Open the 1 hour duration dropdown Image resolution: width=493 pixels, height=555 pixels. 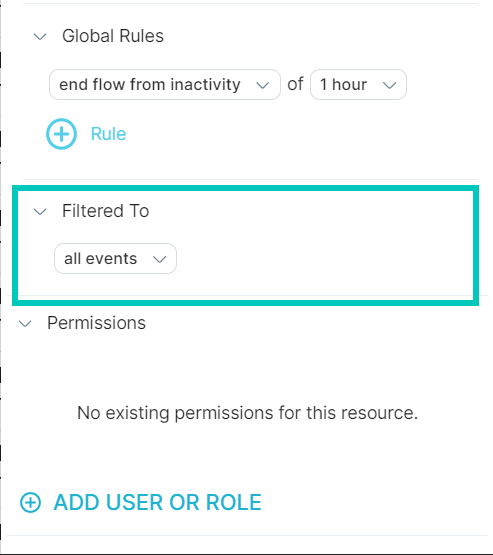358,85
